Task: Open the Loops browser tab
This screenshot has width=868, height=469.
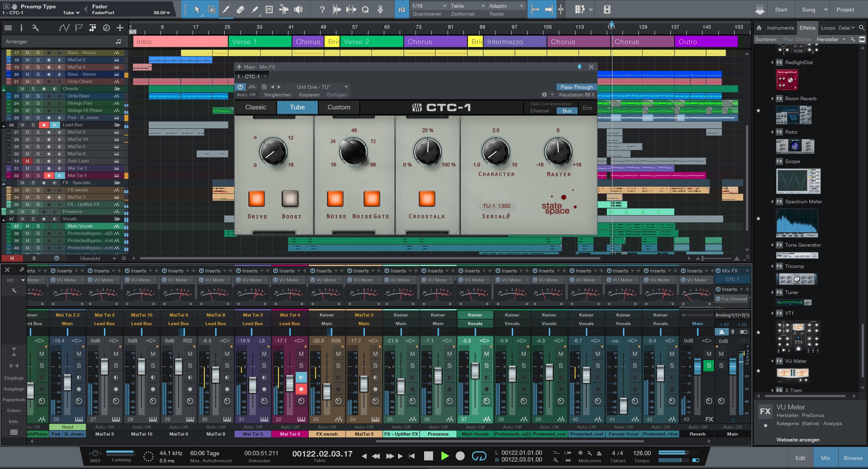Action: coord(828,28)
